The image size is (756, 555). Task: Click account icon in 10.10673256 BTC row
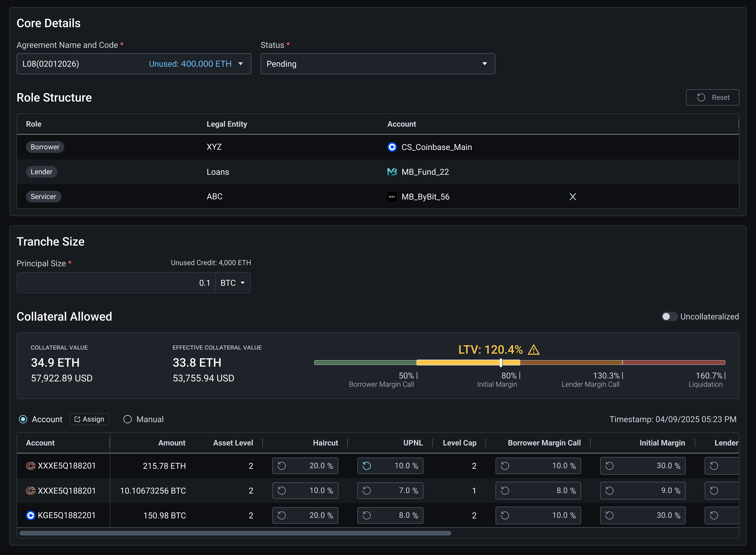coord(31,490)
